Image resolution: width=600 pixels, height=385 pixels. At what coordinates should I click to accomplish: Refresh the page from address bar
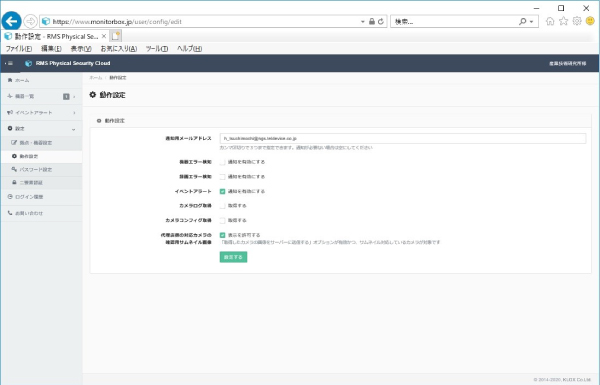381,21
